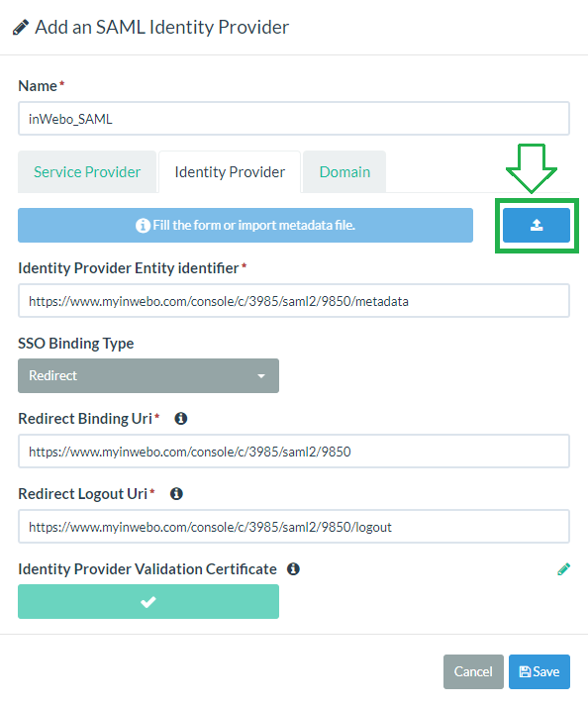Viewport: 588px width, 707px height.
Task: Click the import metadata upload icon button
Action: (x=537, y=225)
